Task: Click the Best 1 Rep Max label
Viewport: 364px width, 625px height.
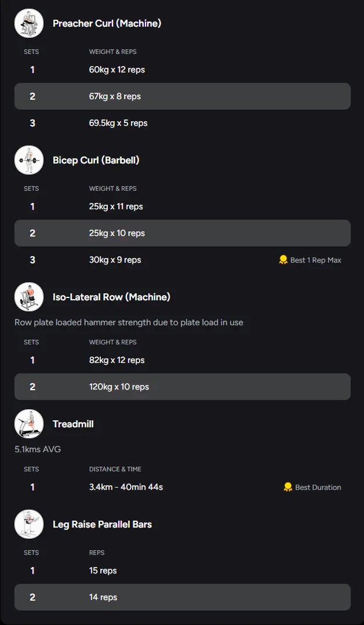Action: (x=315, y=260)
